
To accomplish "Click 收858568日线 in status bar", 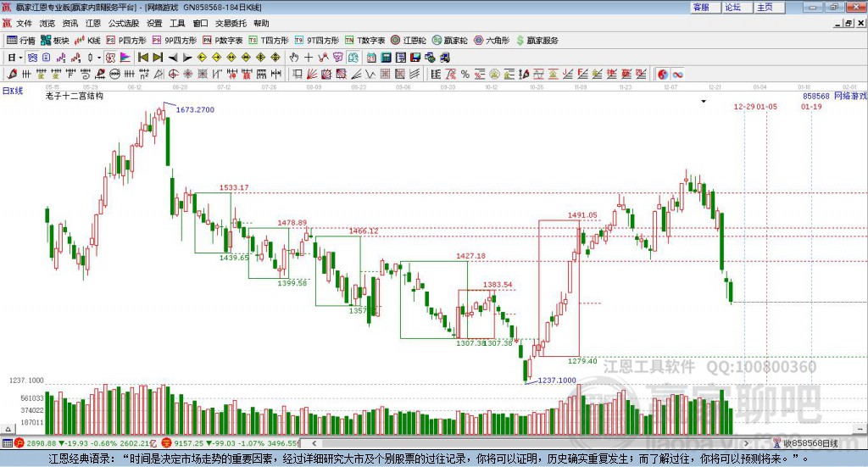I will click(811, 442).
